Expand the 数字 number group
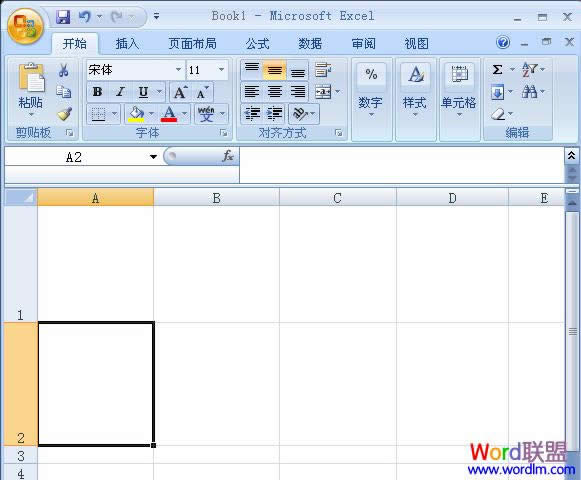 371,99
